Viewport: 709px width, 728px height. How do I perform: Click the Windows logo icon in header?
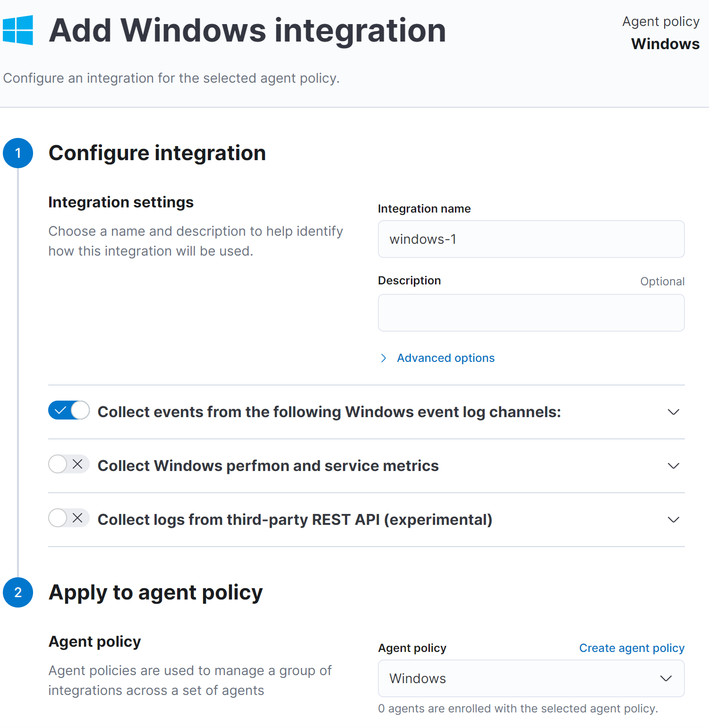(x=18, y=30)
